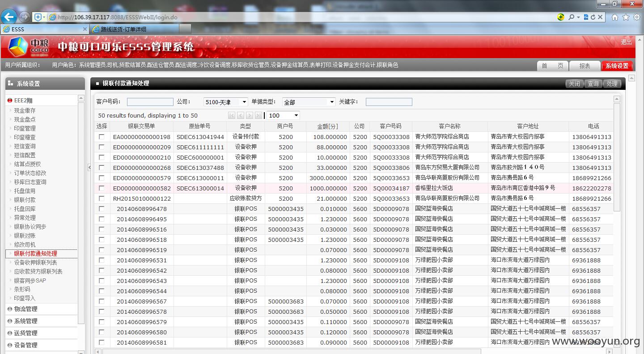Click the 关键字 input field
Image resolution: width=644 pixels, height=354 pixels.
(x=389, y=102)
